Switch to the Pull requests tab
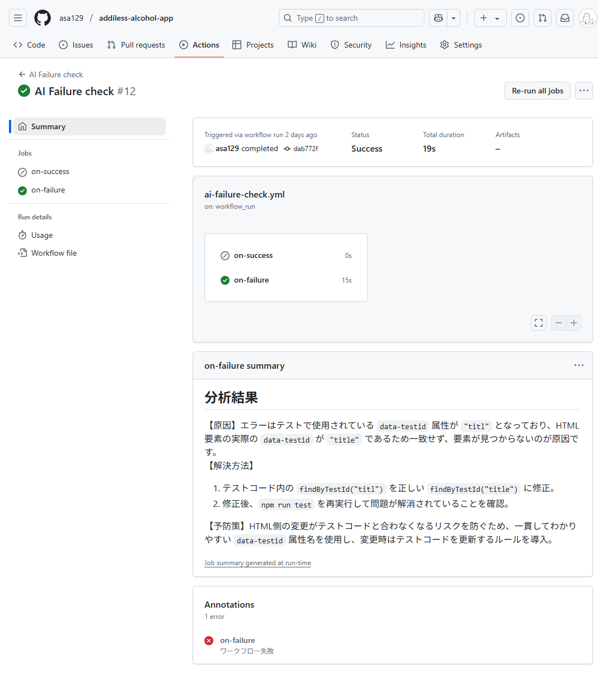This screenshot has width=598, height=700. click(x=136, y=45)
